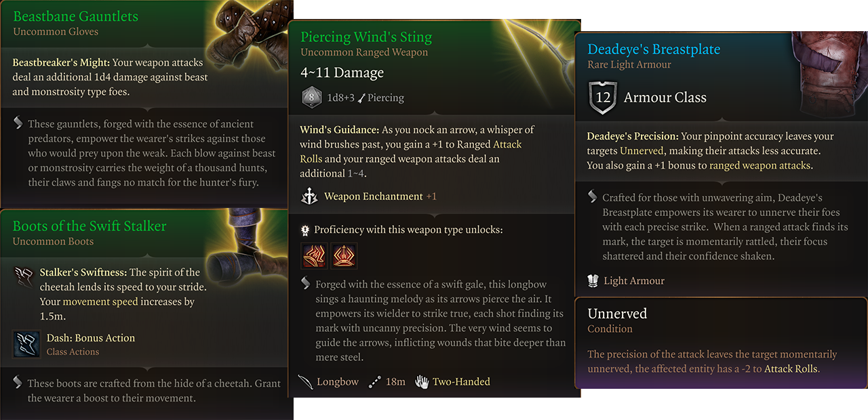Click the Dash bonus action icon
Image resolution: width=868 pixels, height=420 pixels.
[26, 344]
